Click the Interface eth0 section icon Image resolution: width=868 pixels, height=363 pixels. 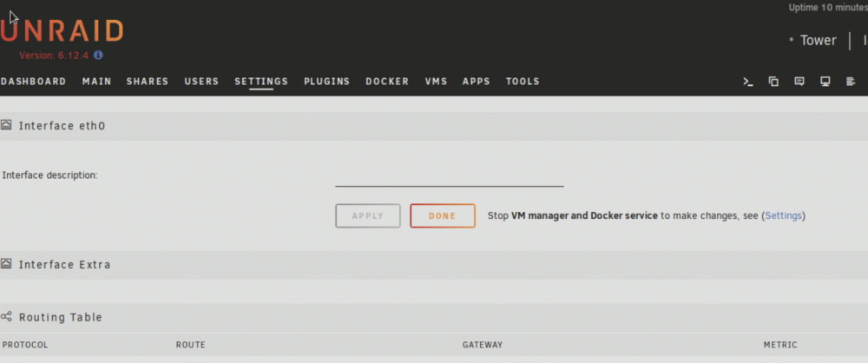tap(6, 125)
